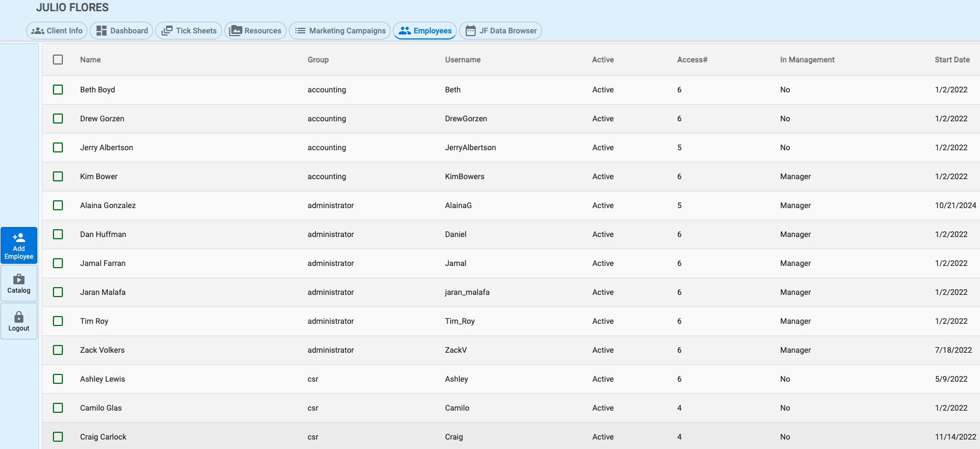Image resolution: width=980 pixels, height=449 pixels.
Task: Open Jerry Albertson's employee name
Action: [106, 147]
